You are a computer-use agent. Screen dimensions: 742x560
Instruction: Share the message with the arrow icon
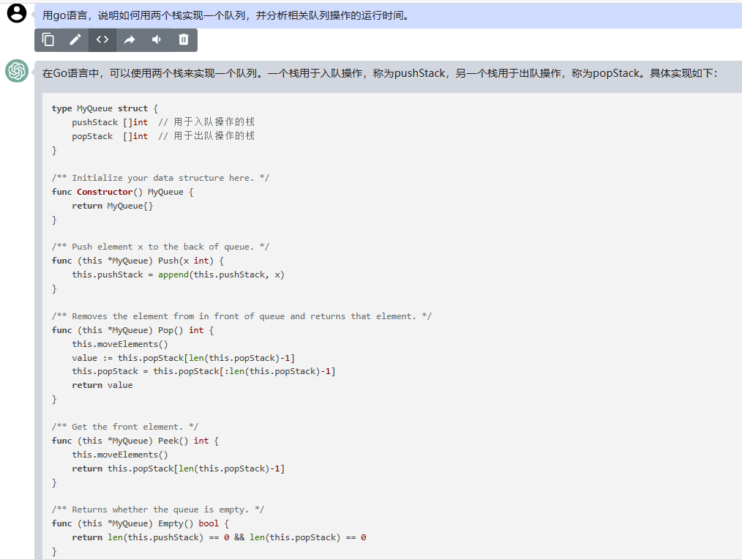click(130, 40)
